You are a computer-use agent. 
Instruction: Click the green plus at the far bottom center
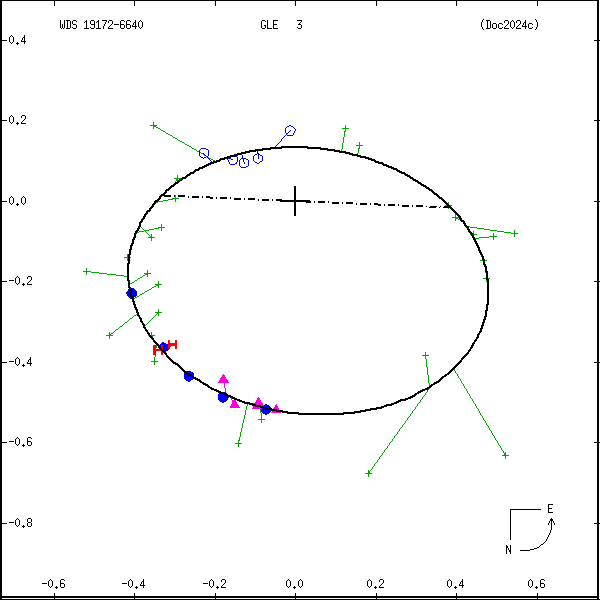(x=369, y=473)
